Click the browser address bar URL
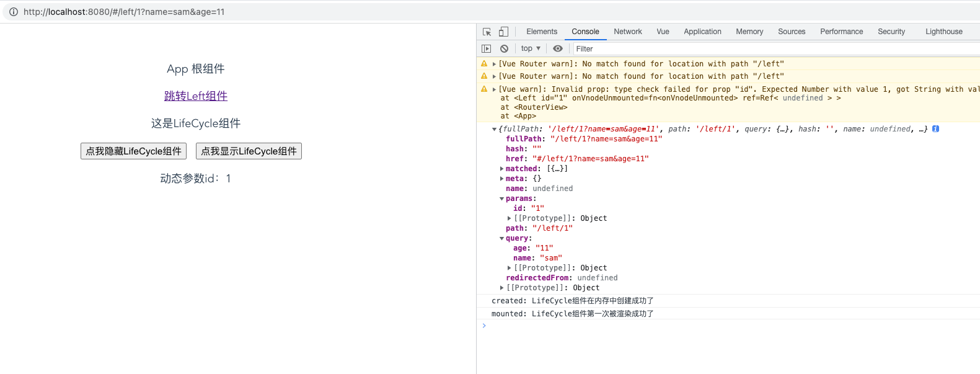 pyautogui.click(x=124, y=12)
